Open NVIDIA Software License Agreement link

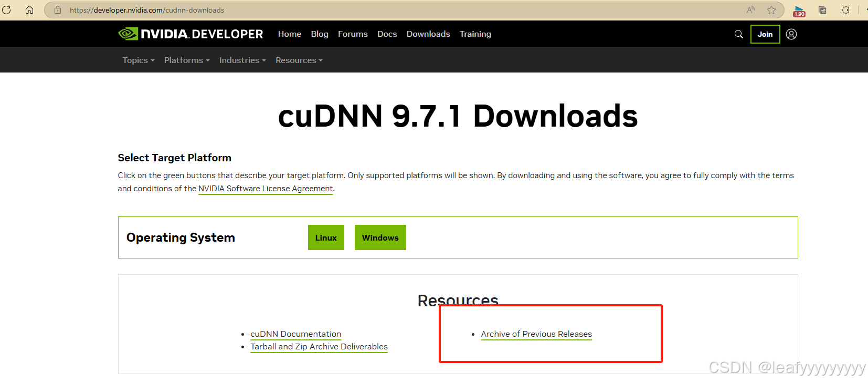click(266, 189)
